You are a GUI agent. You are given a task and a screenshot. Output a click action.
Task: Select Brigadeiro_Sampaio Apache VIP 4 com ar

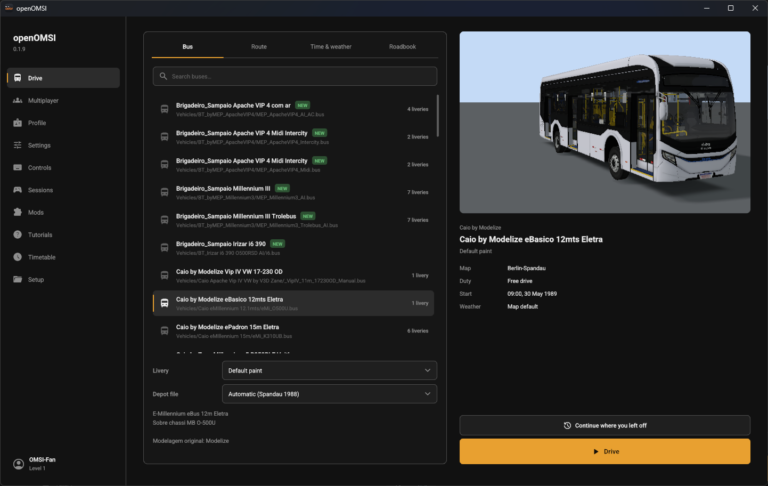[293, 109]
